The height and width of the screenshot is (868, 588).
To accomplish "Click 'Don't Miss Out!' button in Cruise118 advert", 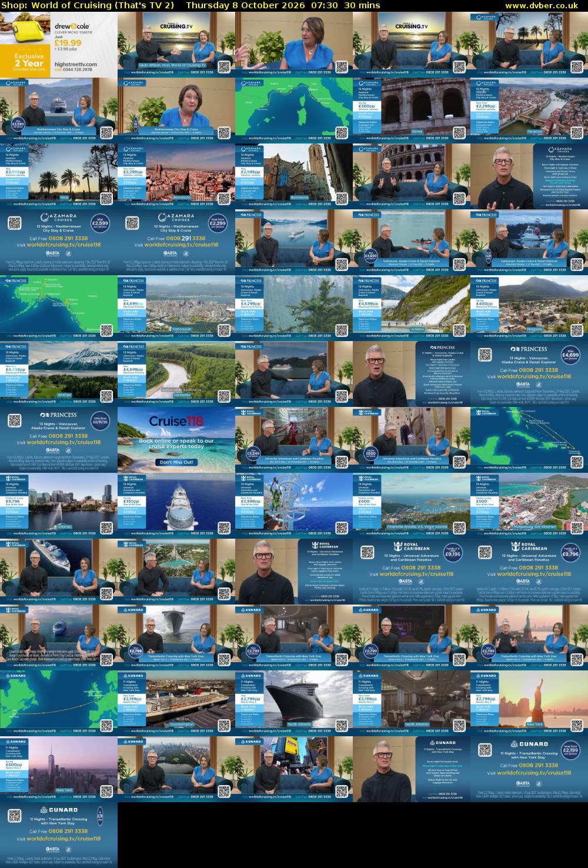I will (x=176, y=462).
